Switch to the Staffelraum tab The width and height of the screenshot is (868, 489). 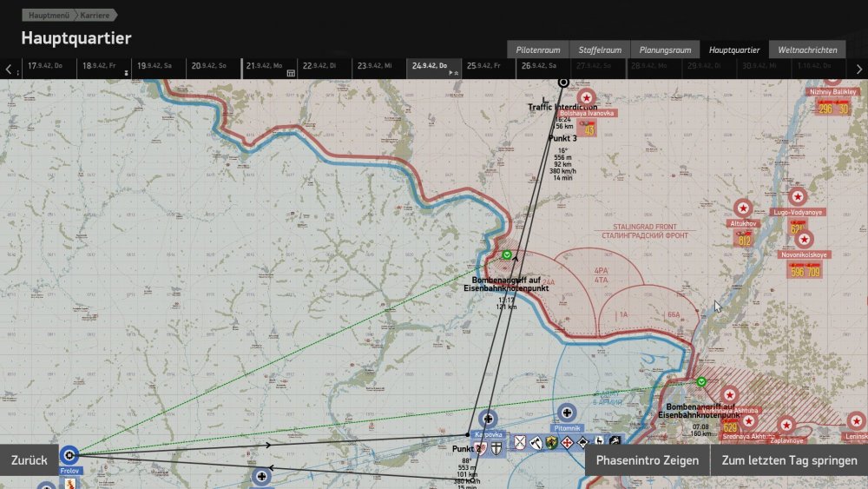599,50
